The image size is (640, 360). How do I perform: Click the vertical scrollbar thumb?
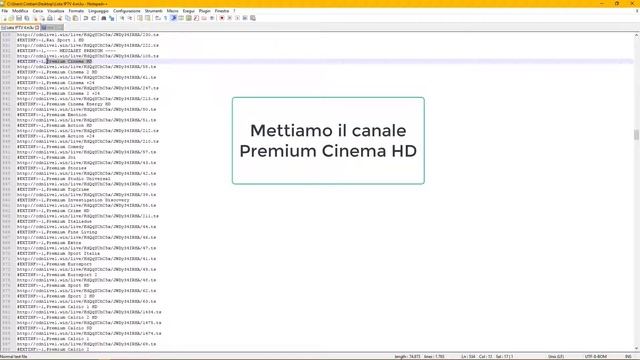(x=636, y=135)
